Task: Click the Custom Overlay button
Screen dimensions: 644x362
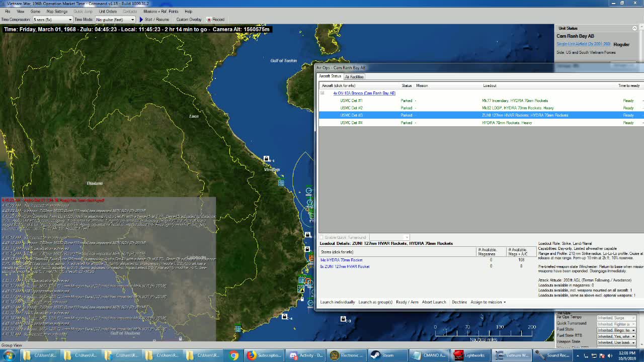Action: [189, 20]
